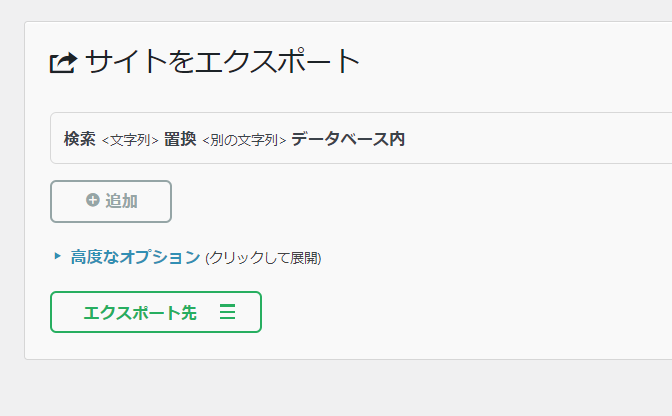
Task: Select the 置換 label in the find row
Action: click(x=180, y=140)
